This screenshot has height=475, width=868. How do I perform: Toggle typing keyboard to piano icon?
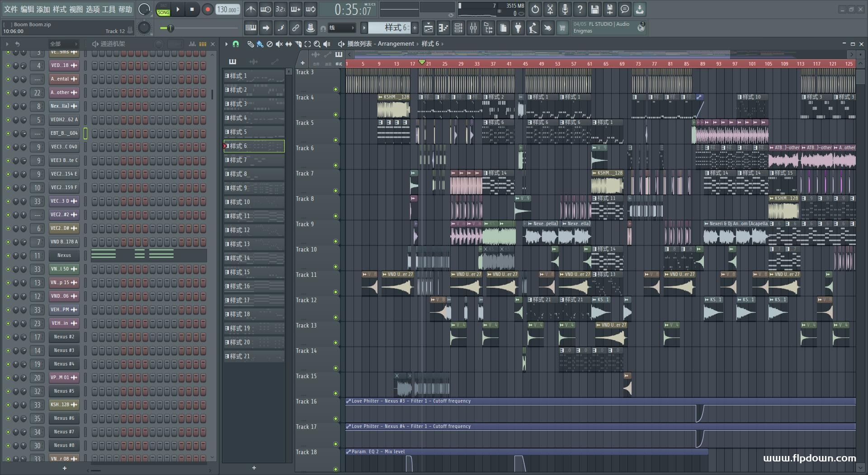point(251,28)
